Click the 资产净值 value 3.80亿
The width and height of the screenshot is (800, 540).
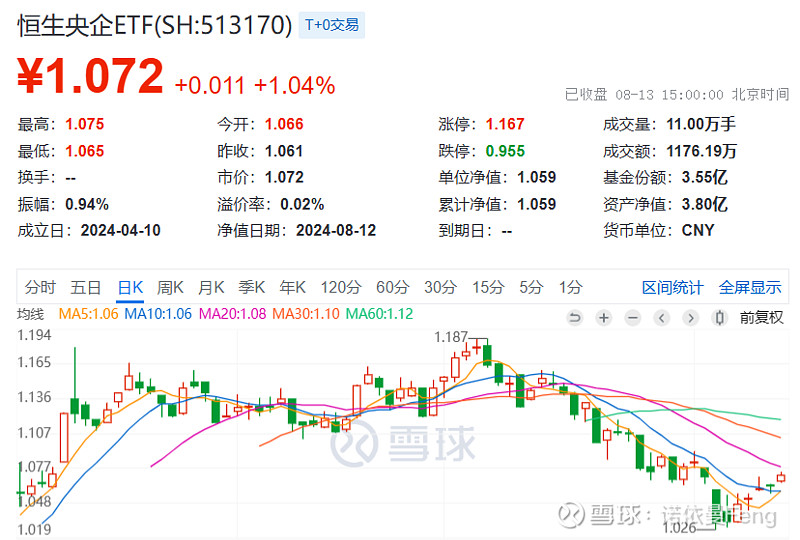click(x=705, y=204)
